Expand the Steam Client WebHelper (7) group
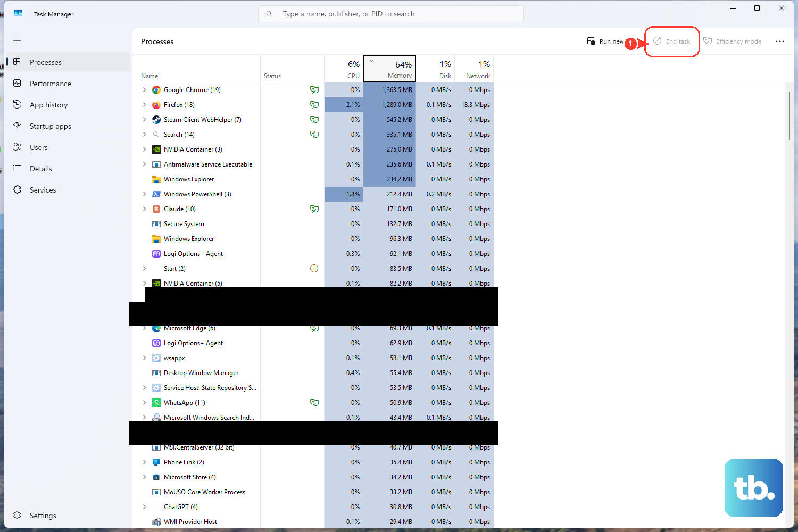 click(144, 120)
